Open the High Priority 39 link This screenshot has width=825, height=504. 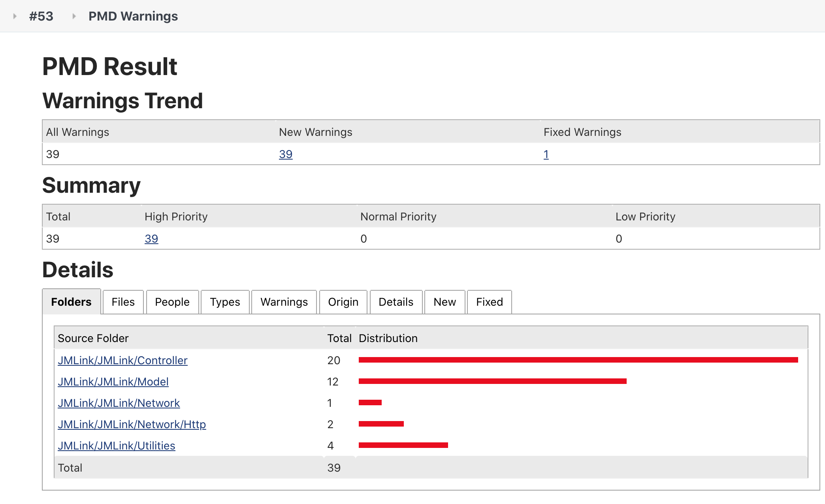click(151, 239)
